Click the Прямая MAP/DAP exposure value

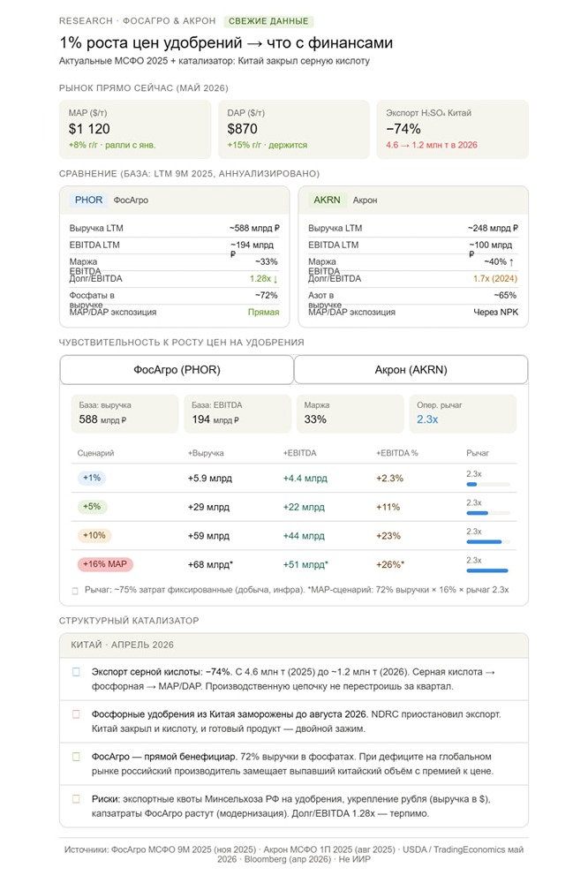tap(264, 312)
